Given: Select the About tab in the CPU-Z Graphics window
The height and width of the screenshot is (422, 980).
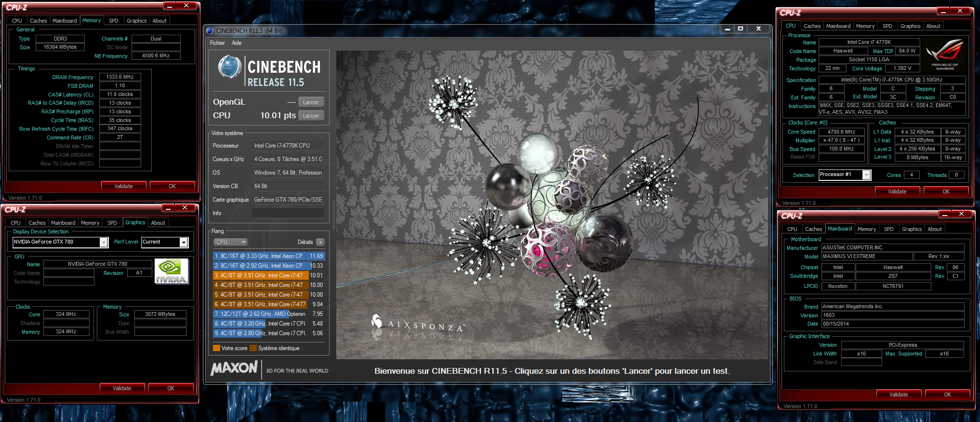Looking at the screenshot, I should pos(158,223).
